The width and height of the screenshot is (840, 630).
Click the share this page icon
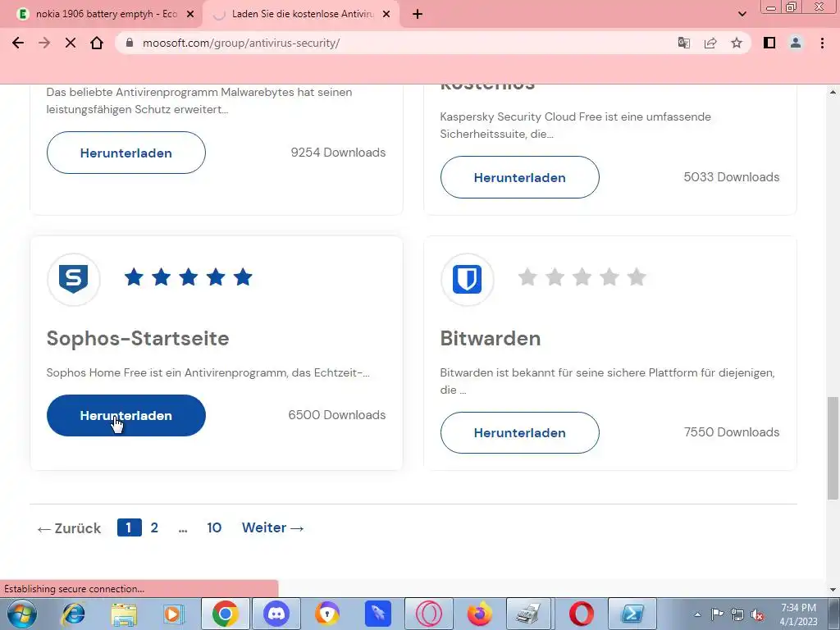tap(710, 43)
